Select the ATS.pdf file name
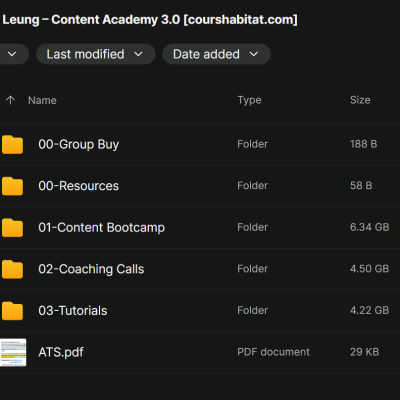This screenshot has width=400, height=400. [61, 352]
